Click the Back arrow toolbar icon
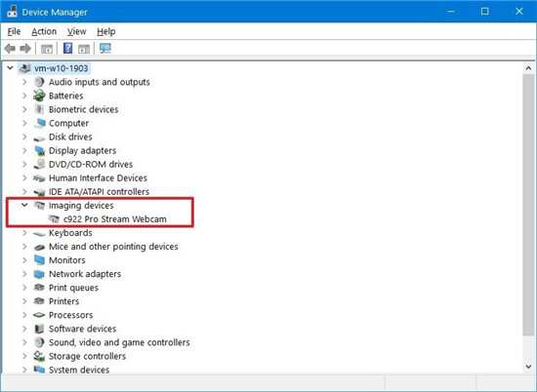The width and height of the screenshot is (537, 392). click(10, 49)
